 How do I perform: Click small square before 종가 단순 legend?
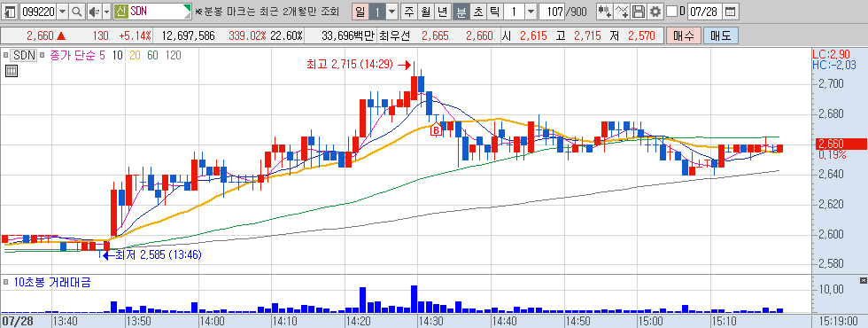tap(43, 55)
